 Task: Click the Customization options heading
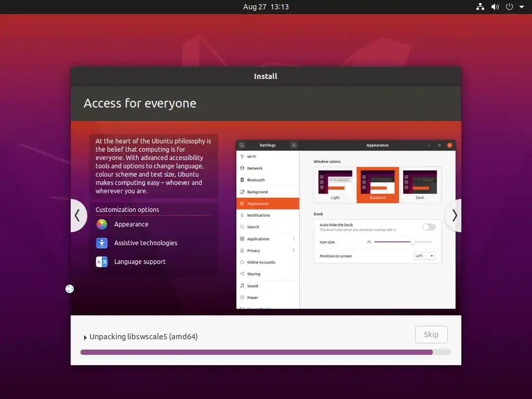point(127,210)
